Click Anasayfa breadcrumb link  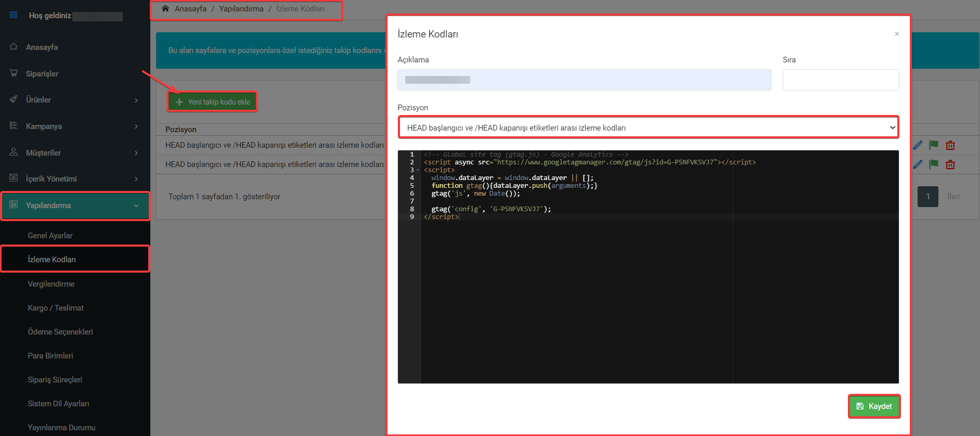click(x=190, y=9)
